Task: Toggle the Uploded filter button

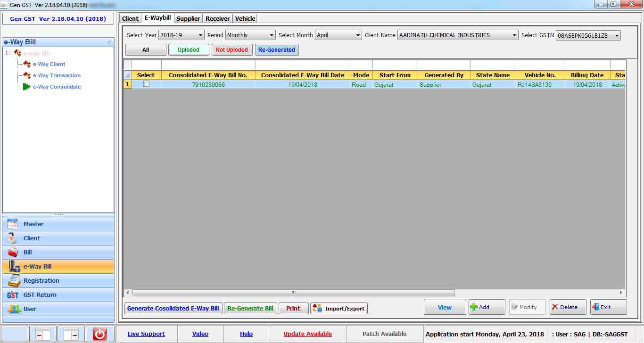Action: pyautogui.click(x=189, y=50)
